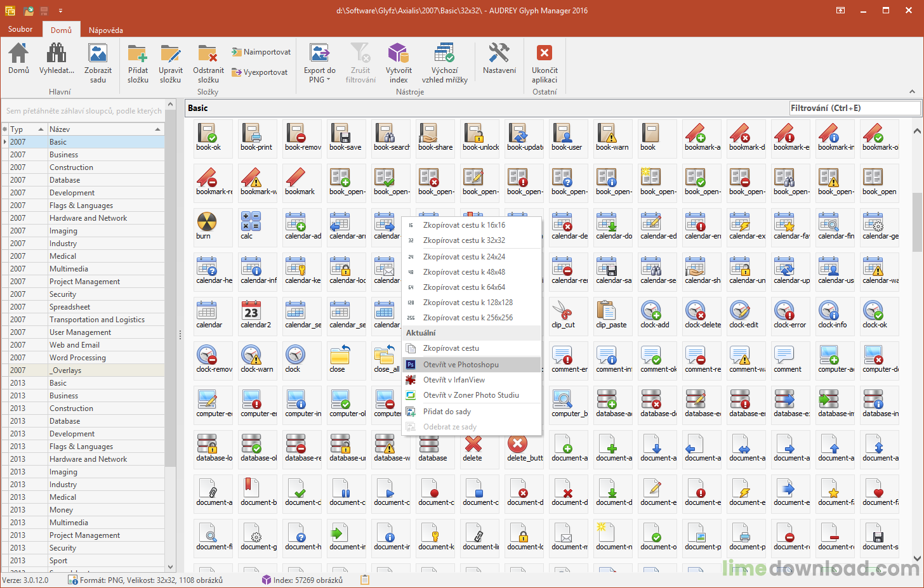924x588 pixels.
Task: Click the Filtrování search input field
Action: point(854,108)
